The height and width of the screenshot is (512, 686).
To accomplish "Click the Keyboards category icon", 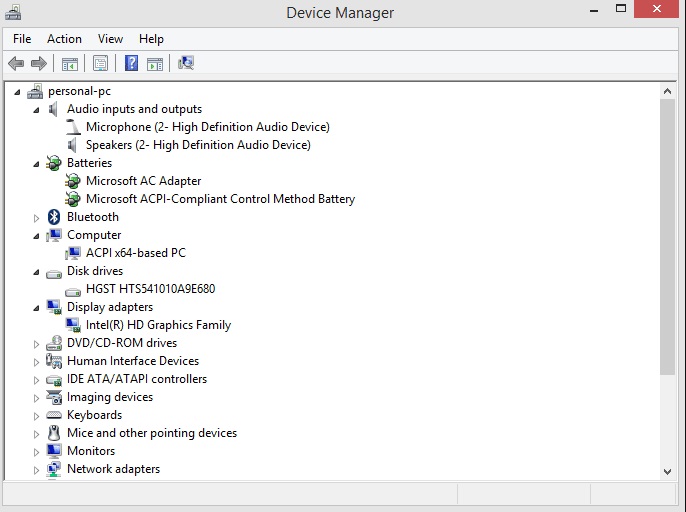I will click(54, 415).
